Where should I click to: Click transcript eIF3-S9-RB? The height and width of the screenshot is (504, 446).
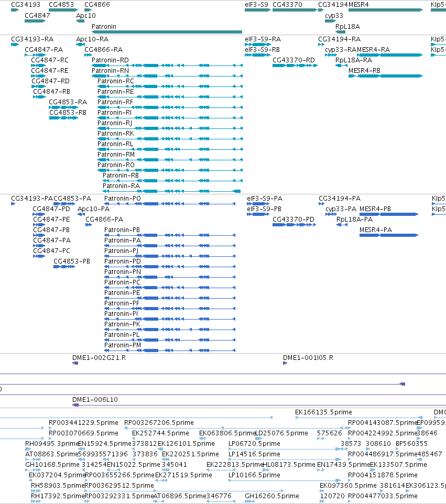(x=257, y=55)
